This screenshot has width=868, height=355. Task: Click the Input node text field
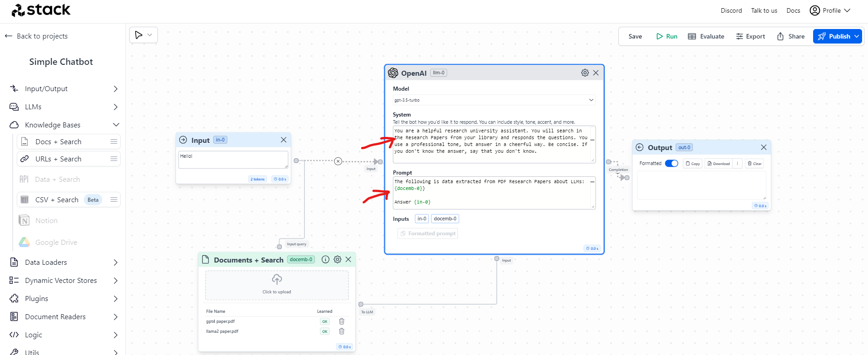233,160
